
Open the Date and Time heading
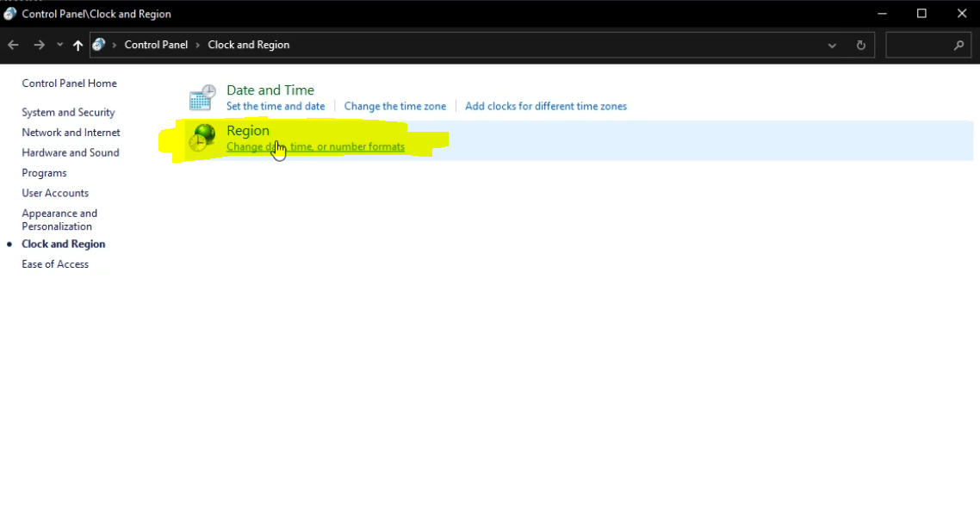[x=270, y=90]
